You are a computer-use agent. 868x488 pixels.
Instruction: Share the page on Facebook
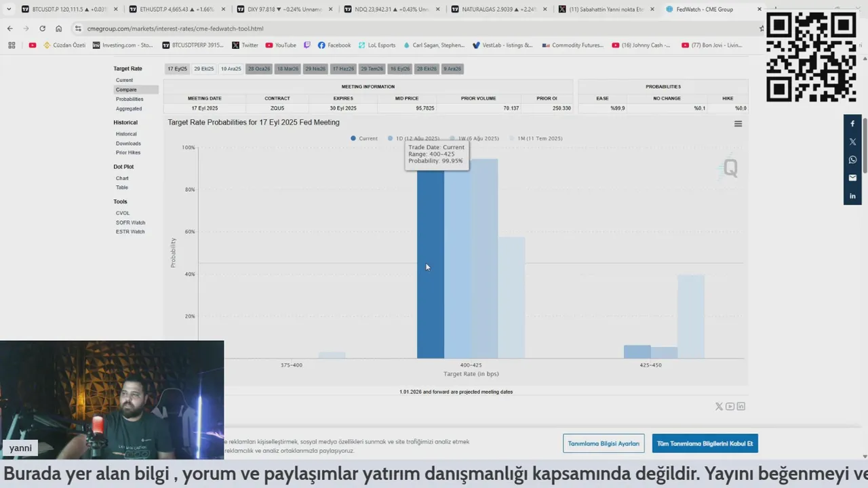[x=852, y=123]
